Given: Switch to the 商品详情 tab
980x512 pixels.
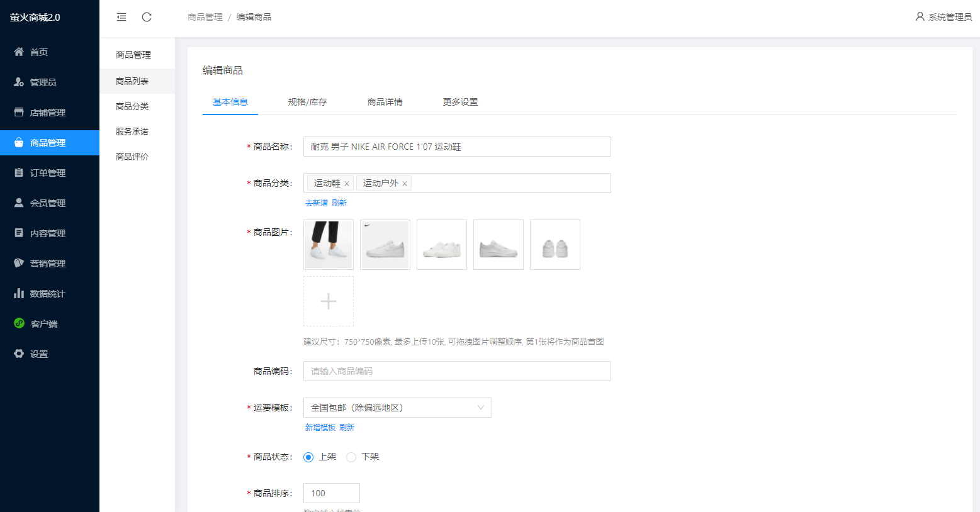Looking at the screenshot, I should [385, 102].
